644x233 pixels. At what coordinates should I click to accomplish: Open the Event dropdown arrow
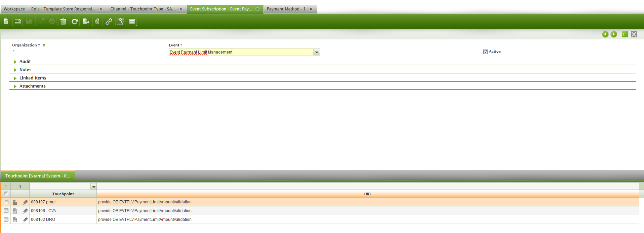point(317,52)
